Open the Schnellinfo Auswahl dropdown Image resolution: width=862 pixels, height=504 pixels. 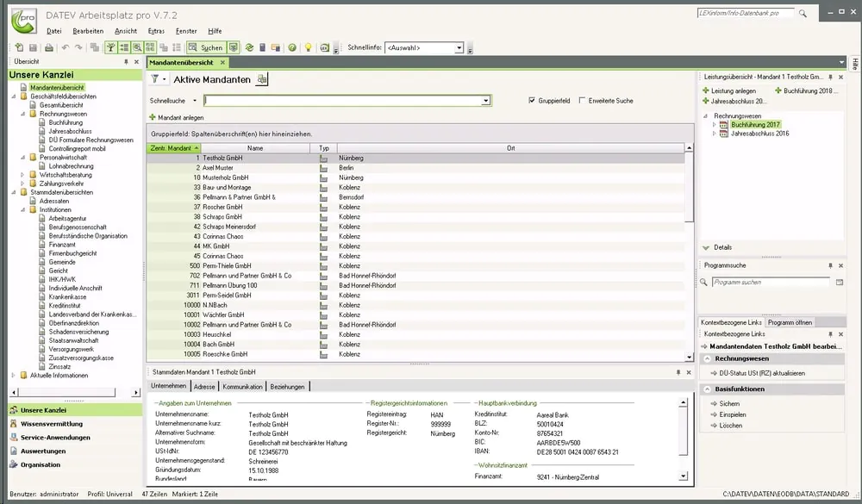(x=459, y=48)
